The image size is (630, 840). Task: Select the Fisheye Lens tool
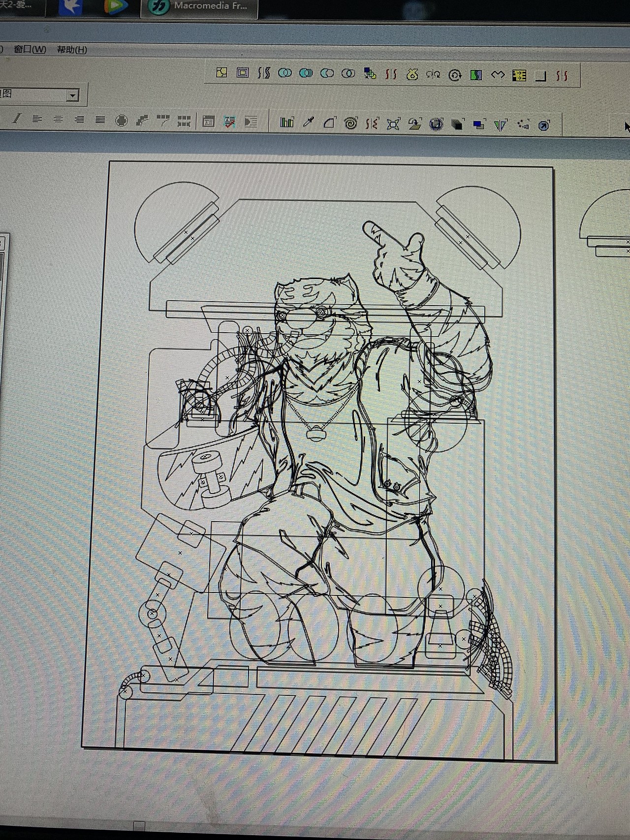(436, 124)
